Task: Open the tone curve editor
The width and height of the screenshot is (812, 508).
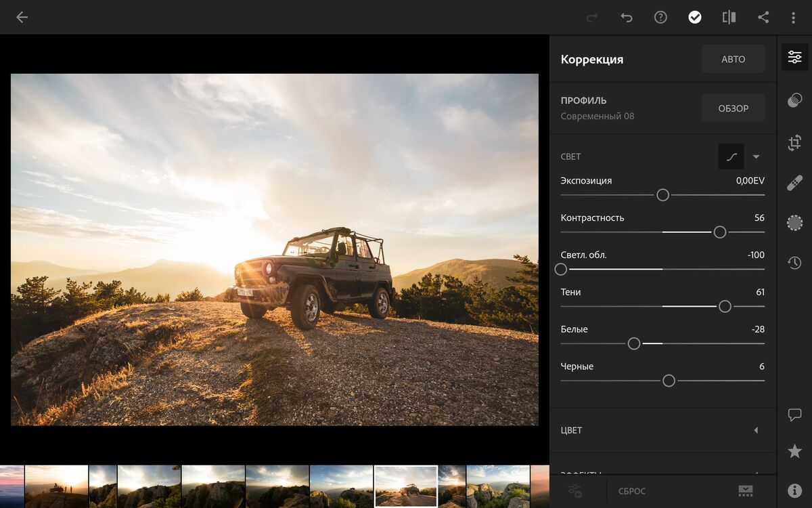Action: tap(731, 156)
